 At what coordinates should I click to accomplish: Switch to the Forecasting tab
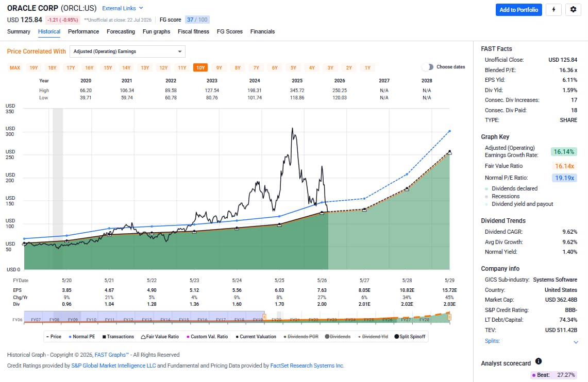(x=121, y=31)
